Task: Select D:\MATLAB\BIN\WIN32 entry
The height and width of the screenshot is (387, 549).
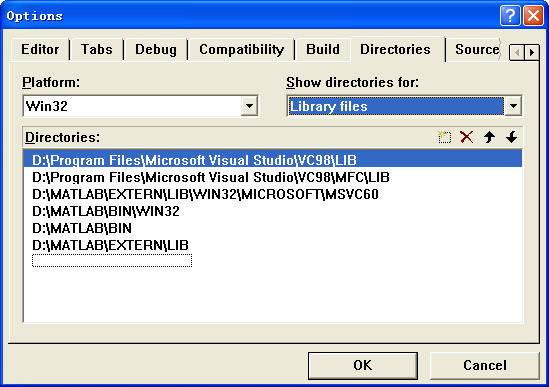Action: click(x=273, y=211)
